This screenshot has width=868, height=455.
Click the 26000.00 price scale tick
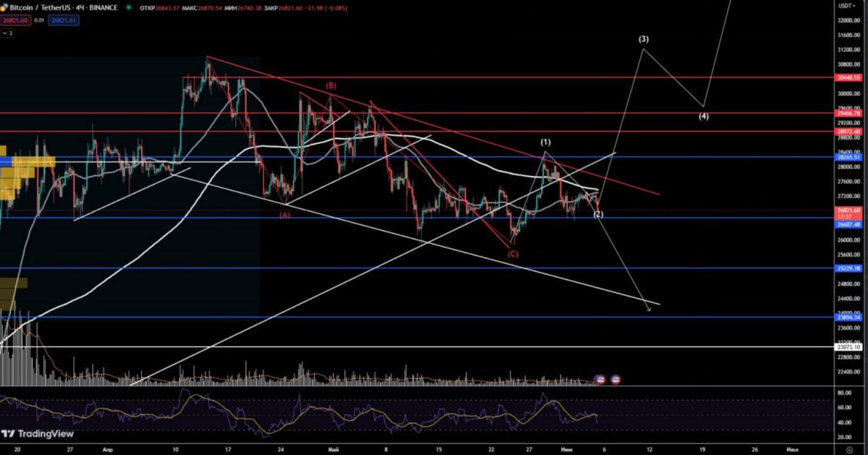[848, 239]
